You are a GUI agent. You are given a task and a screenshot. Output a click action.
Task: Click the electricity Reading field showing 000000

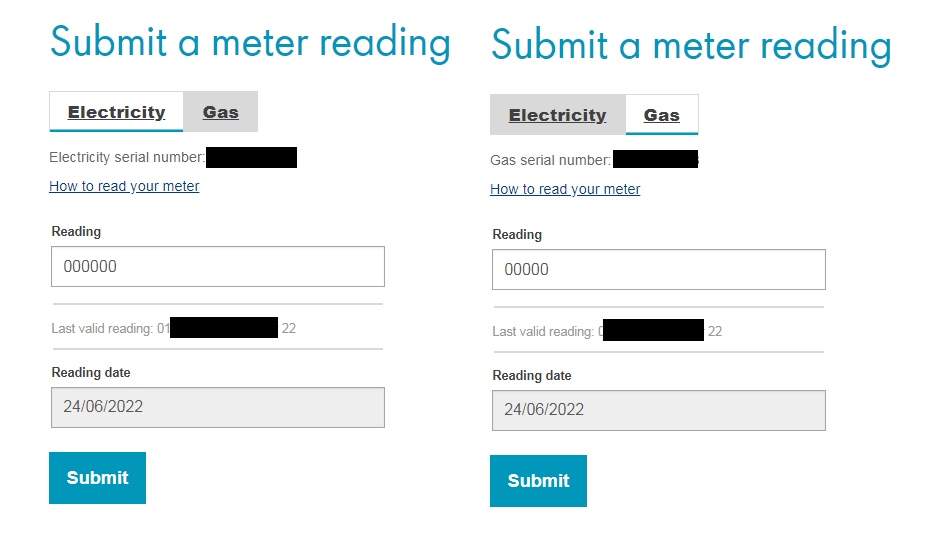click(217, 267)
